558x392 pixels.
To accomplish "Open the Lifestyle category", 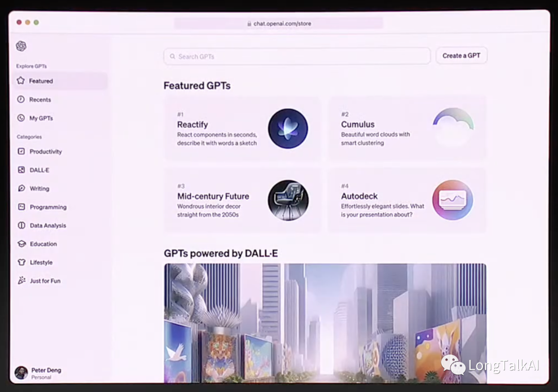I will pos(60,262).
